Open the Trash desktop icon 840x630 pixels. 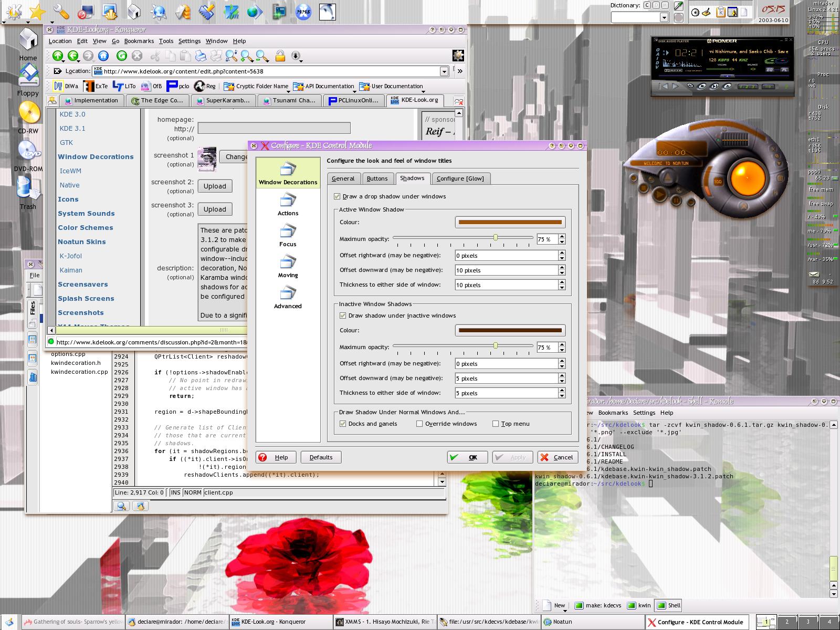pos(28,193)
